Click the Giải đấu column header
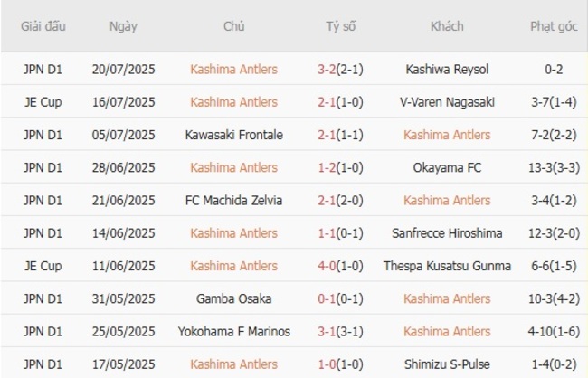Viewport: 588px width, 378px height. pyautogui.click(x=43, y=26)
